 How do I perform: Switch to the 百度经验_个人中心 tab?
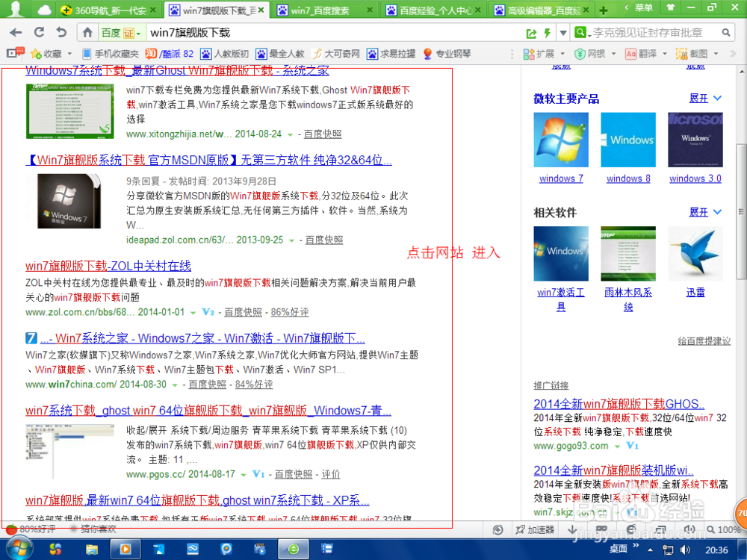coord(435,10)
